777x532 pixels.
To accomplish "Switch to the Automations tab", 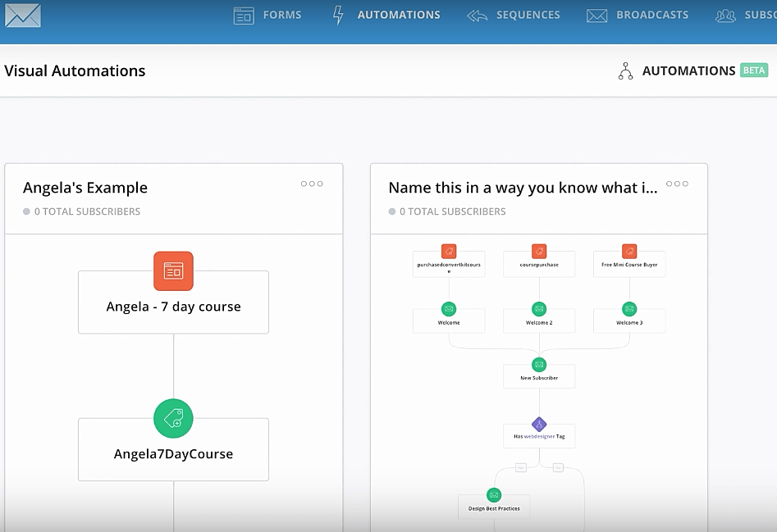I will click(x=386, y=15).
